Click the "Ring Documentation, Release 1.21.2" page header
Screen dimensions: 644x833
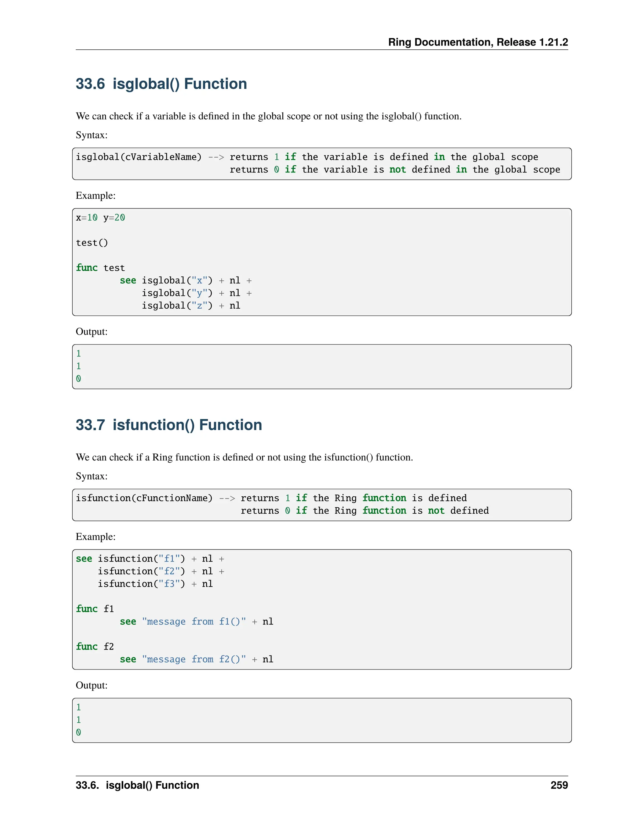[478, 42]
